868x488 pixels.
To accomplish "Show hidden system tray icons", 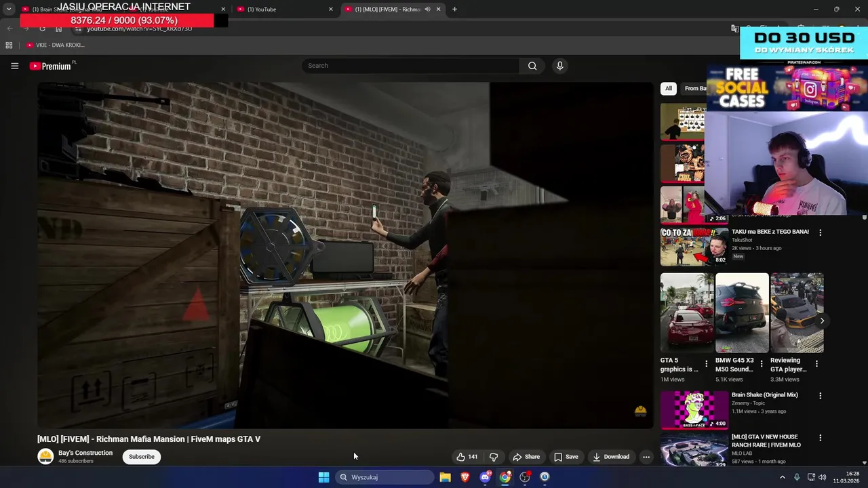I will coord(782,477).
